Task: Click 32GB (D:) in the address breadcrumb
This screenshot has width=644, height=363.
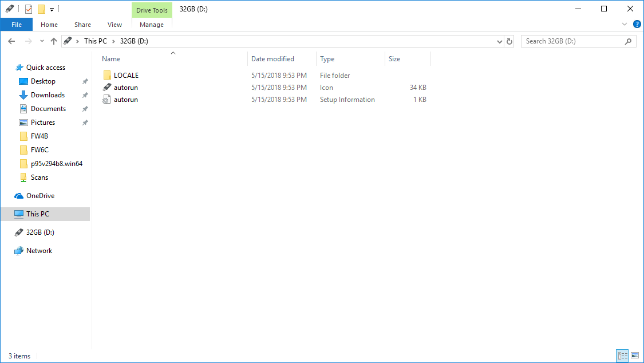Action: pyautogui.click(x=134, y=41)
